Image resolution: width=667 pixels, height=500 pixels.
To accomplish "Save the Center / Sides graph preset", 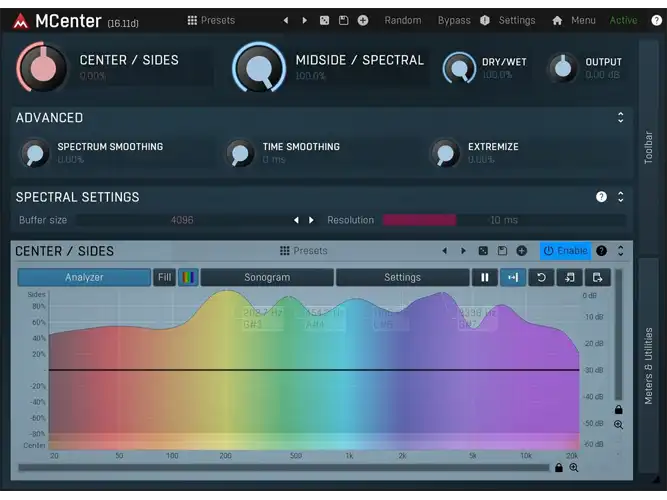I will 502,251.
